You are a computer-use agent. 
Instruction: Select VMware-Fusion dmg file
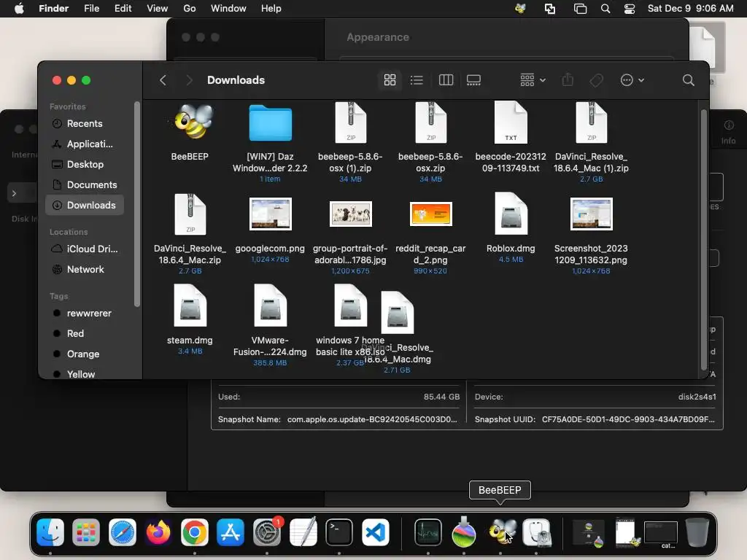pos(270,306)
